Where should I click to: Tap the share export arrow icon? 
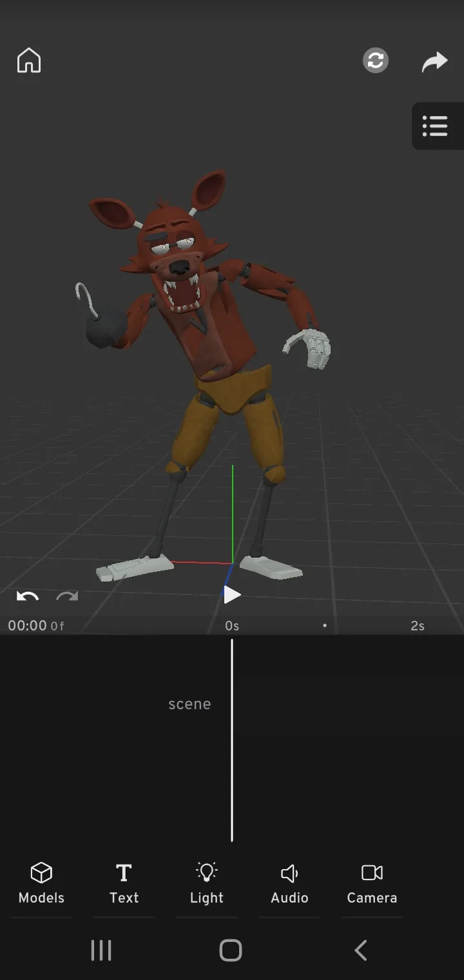click(435, 61)
